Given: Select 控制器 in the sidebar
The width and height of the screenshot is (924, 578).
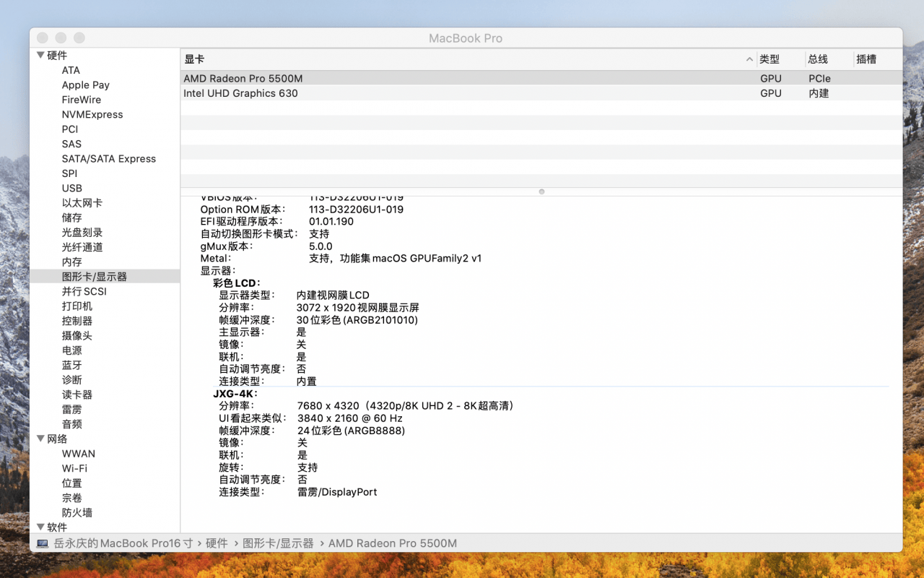Looking at the screenshot, I should (77, 321).
